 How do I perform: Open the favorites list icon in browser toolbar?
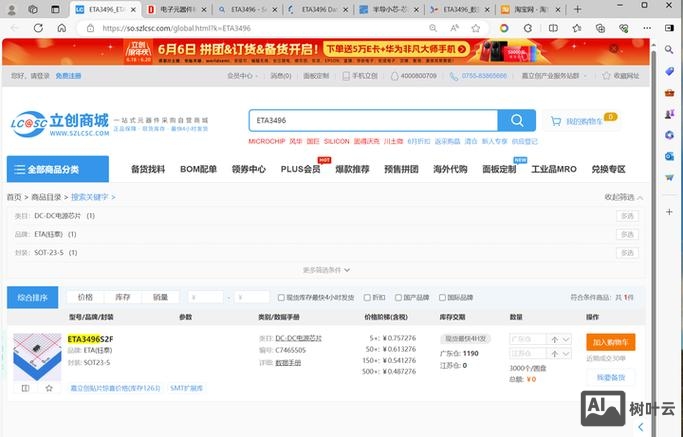pos(577,28)
